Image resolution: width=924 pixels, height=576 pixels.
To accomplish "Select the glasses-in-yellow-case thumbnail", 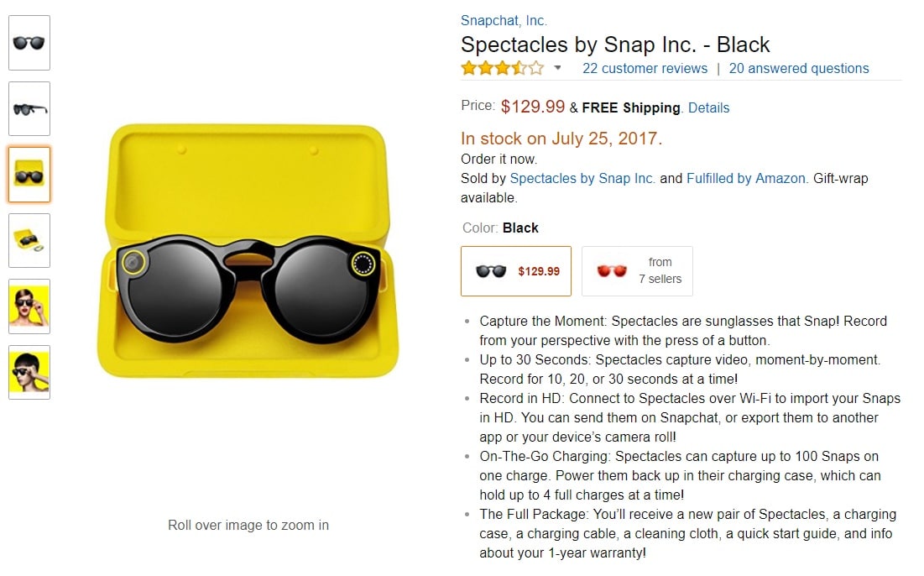I will (x=29, y=175).
